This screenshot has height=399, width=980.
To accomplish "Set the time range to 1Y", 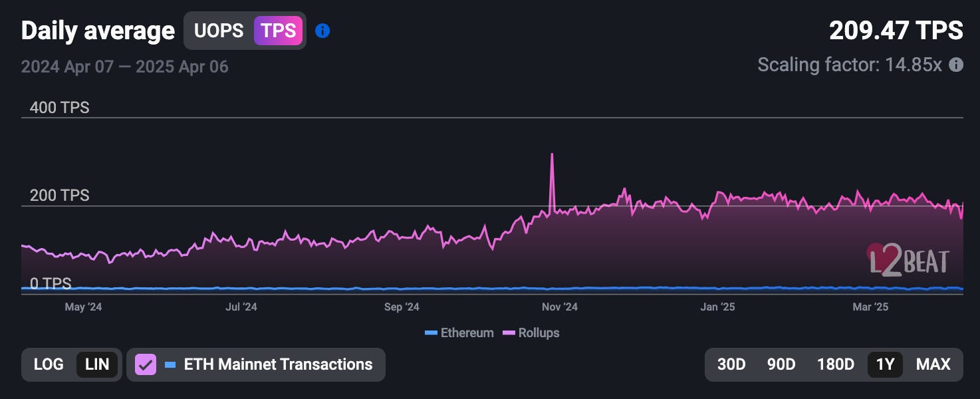I will point(885,364).
